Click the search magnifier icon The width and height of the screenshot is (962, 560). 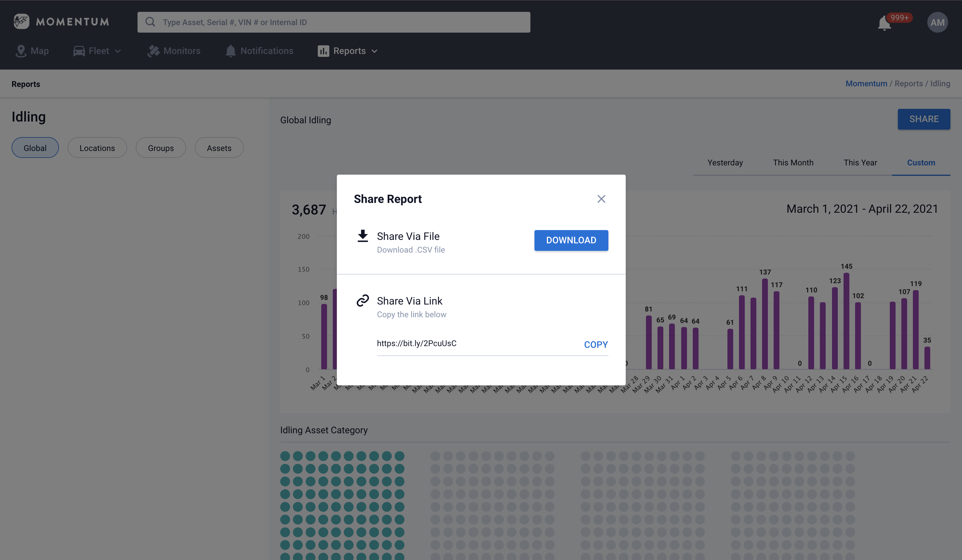[x=150, y=22]
